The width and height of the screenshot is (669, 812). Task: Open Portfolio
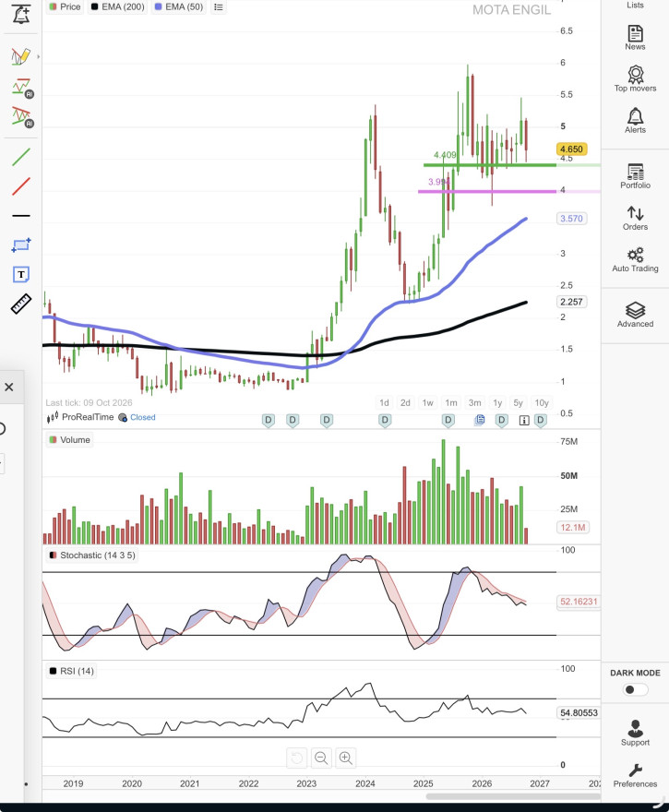tap(635, 176)
